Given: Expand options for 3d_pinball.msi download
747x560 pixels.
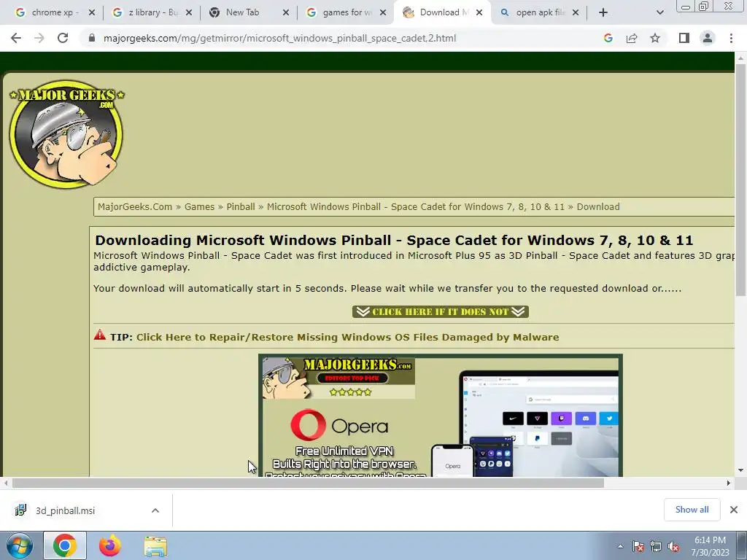Looking at the screenshot, I should 155,510.
